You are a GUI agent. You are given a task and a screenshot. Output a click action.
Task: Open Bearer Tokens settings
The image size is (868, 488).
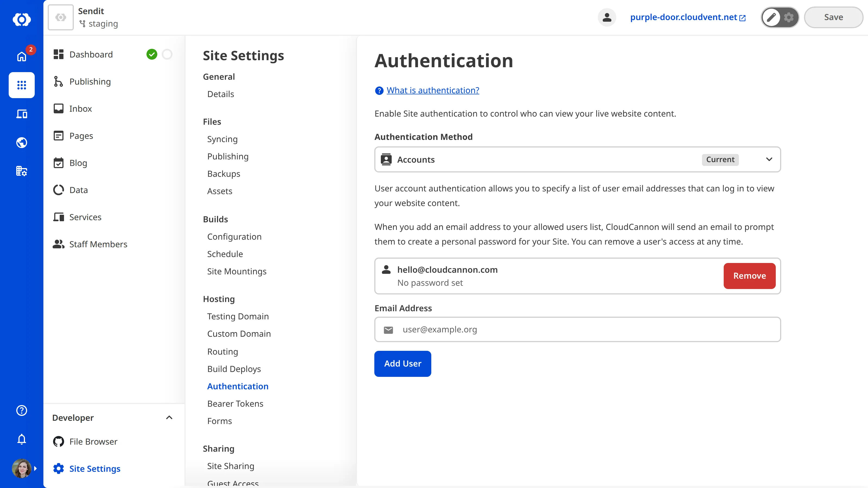click(235, 403)
